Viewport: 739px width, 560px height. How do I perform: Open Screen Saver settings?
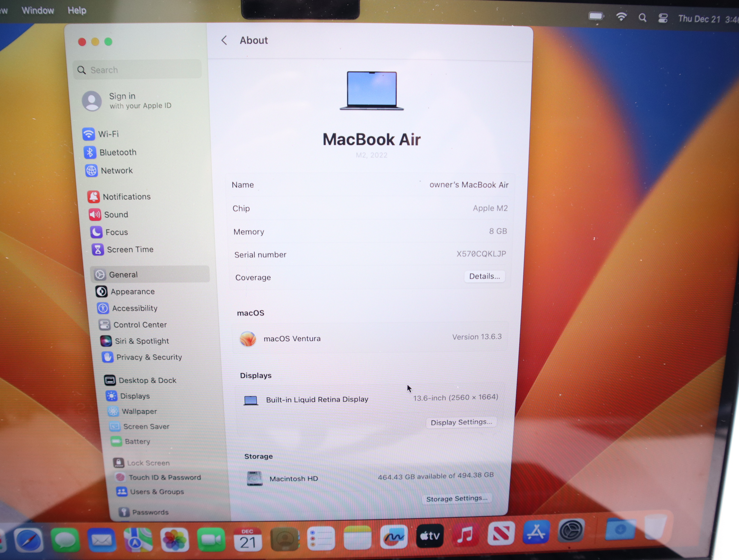coord(139,426)
